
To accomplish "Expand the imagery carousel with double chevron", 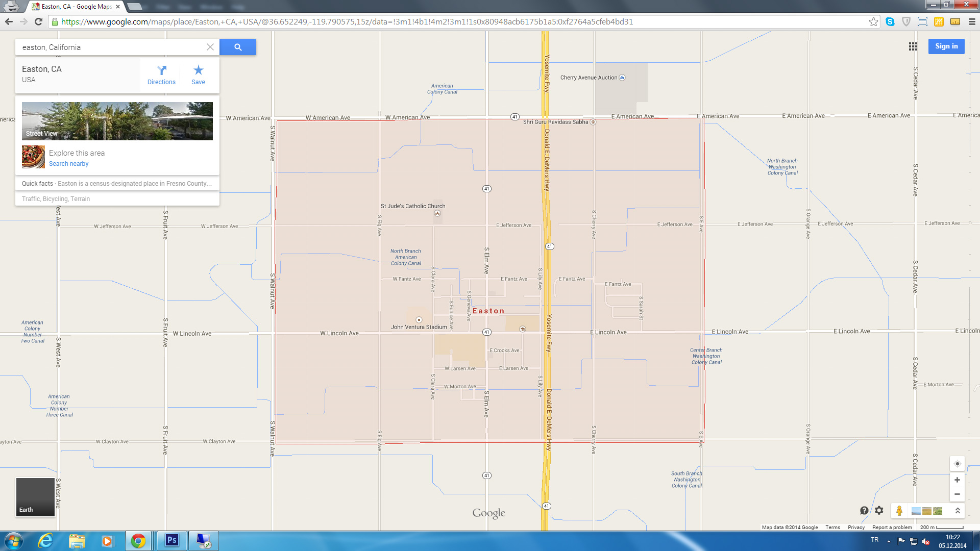I will [958, 511].
